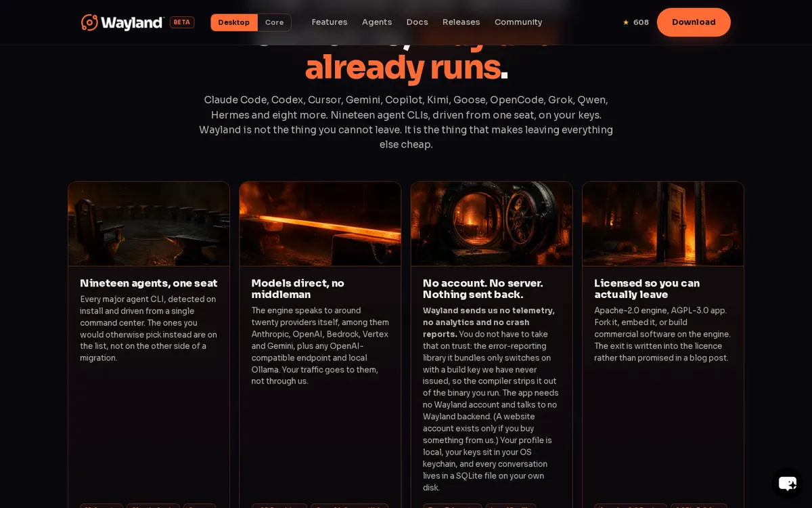Open the Releases nav item
812x508 pixels.
[461, 22]
